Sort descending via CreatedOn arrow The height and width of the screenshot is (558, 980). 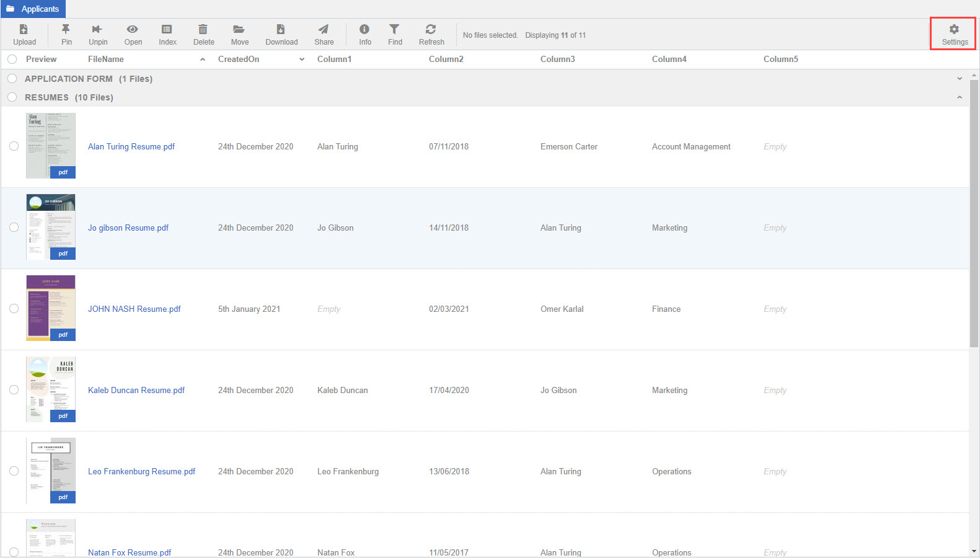(302, 60)
